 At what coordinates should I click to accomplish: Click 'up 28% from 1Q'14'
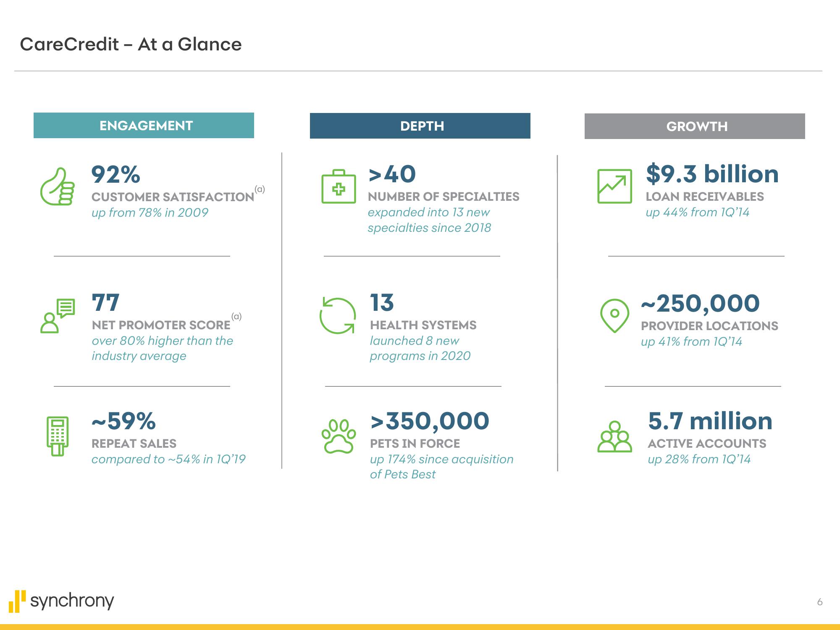pos(699,459)
